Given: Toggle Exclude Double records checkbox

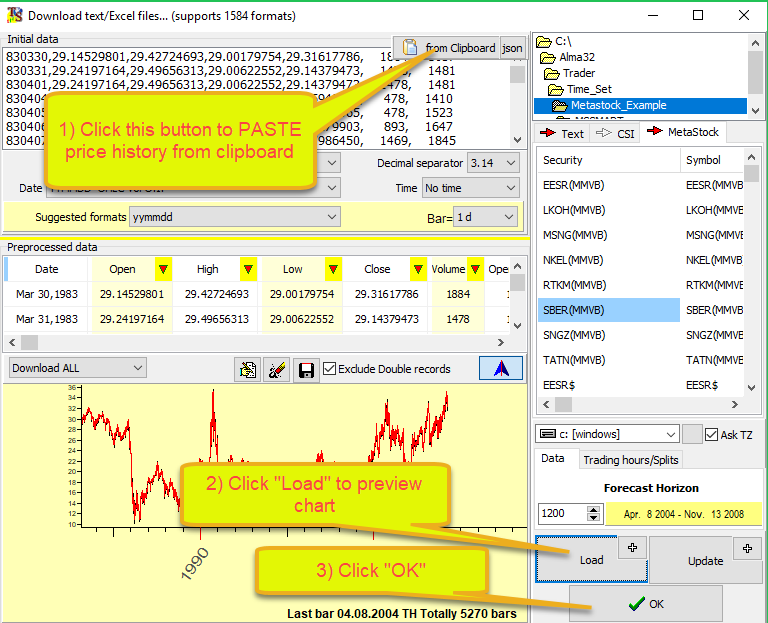Looking at the screenshot, I should coord(330,368).
